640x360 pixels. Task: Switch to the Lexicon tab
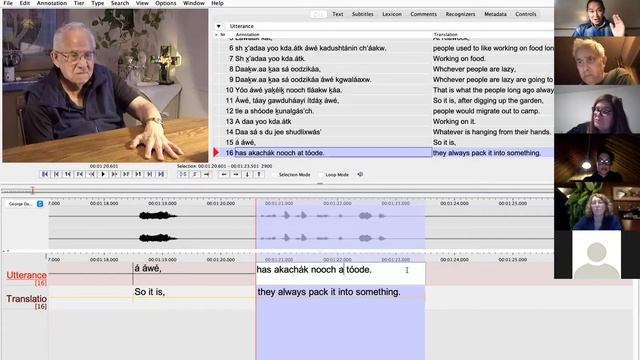[x=392, y=14]
